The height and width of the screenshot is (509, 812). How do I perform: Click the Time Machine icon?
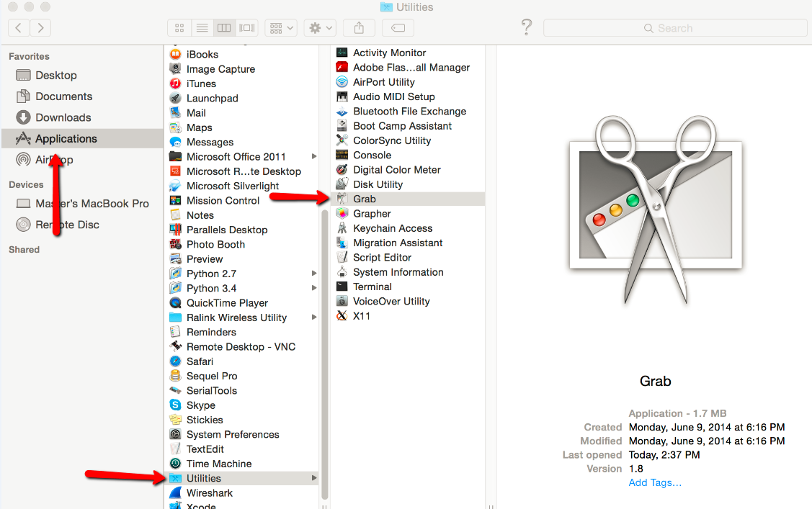(176, 464)
